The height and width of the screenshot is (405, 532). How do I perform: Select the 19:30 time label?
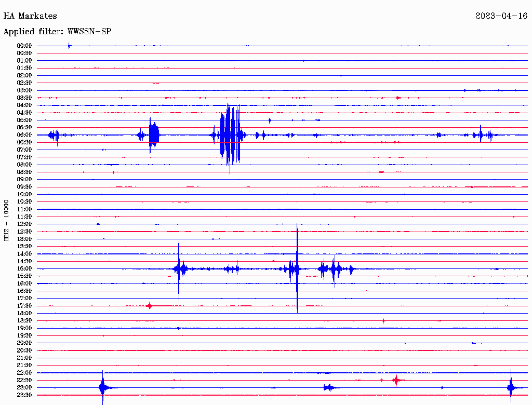(x=24, y=336)
